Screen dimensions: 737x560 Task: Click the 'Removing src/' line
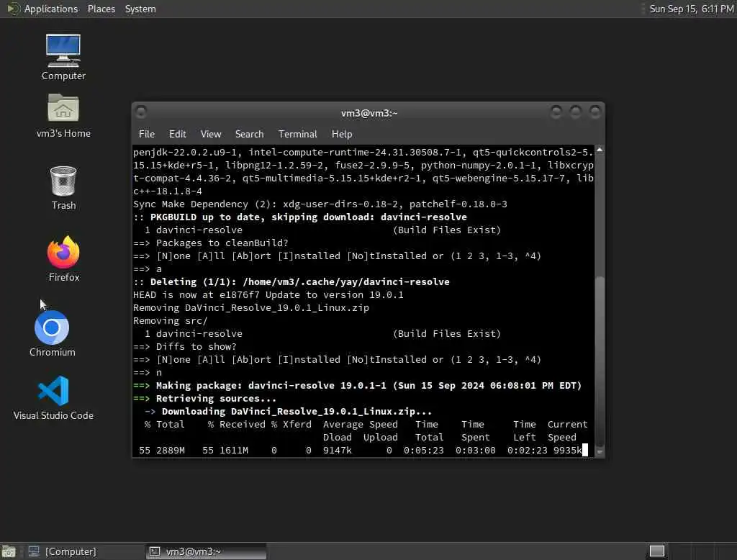pyautogui.click(x=170, y=321)
